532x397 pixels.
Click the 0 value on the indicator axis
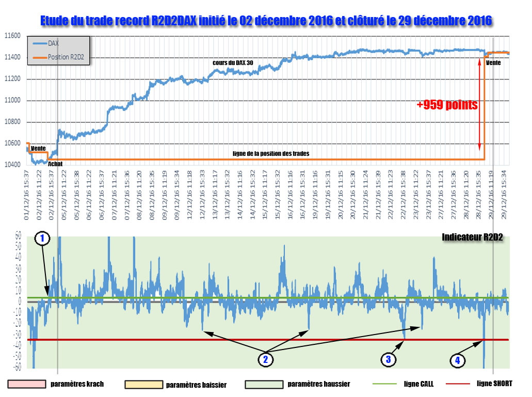point(19,301)
